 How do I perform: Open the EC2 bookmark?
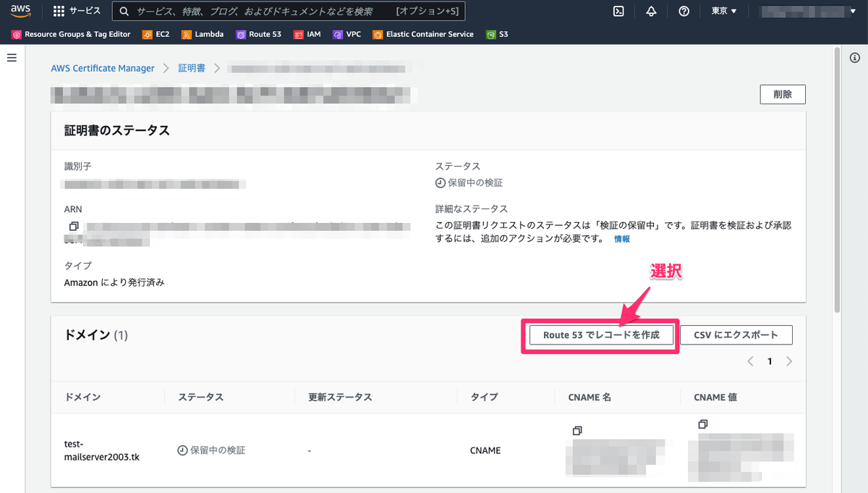click(156, 34)
